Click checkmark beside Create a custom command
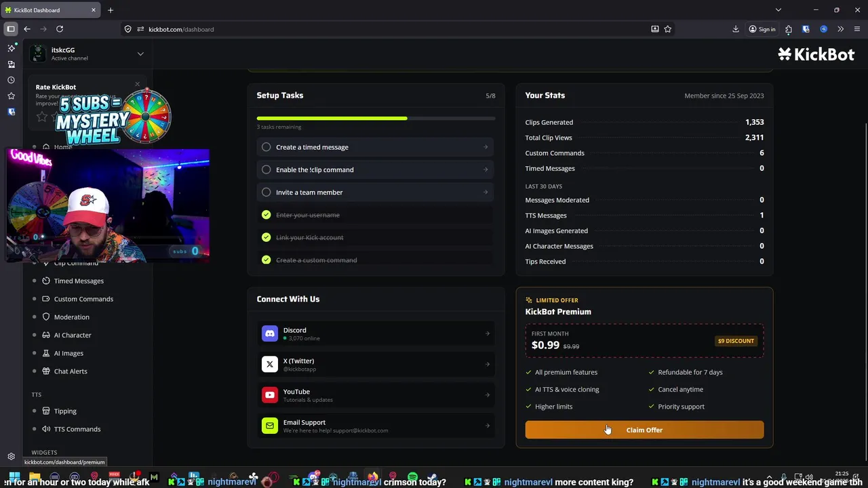 267,260
